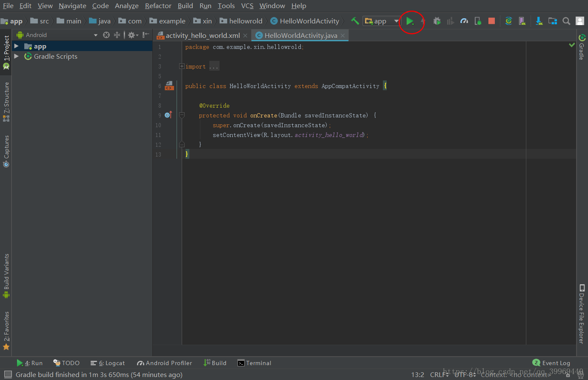
Task: Click AppCompatActivity in class declaration
Action: 350,86
